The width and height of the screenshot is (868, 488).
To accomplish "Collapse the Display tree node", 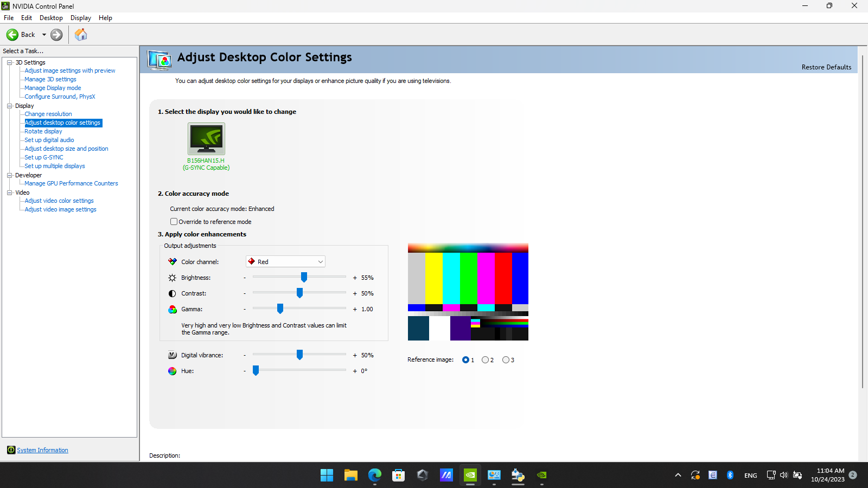I will click(x=10, y=106).
